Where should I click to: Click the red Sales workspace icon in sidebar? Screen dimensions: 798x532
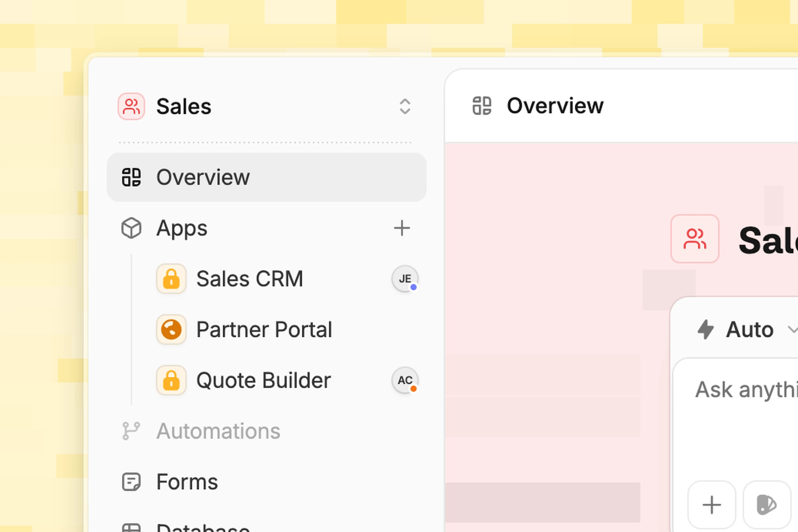131,107
